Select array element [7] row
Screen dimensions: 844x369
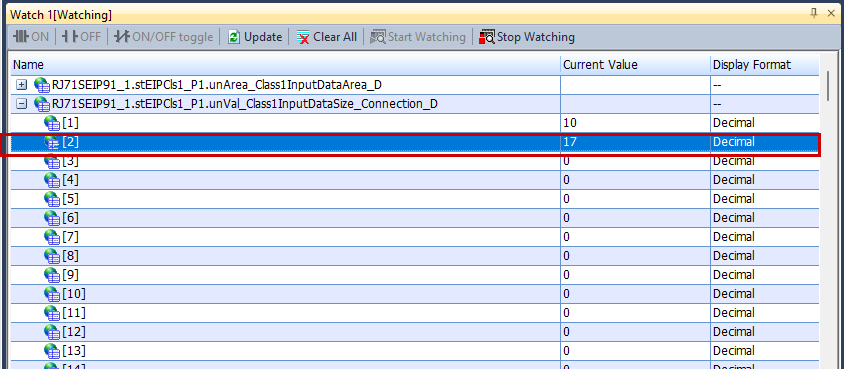coord(415,237)
